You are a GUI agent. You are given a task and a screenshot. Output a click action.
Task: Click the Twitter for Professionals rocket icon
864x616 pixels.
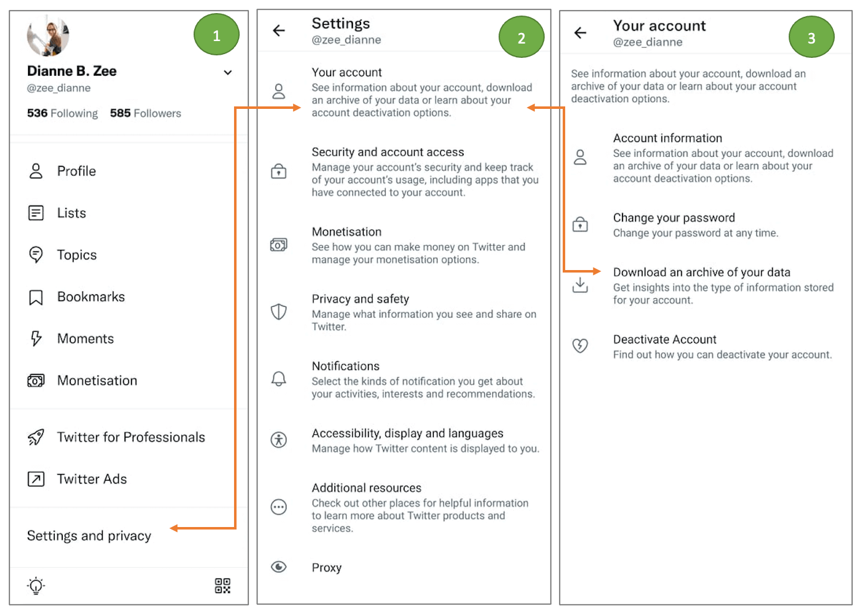(x=35, y=437)
